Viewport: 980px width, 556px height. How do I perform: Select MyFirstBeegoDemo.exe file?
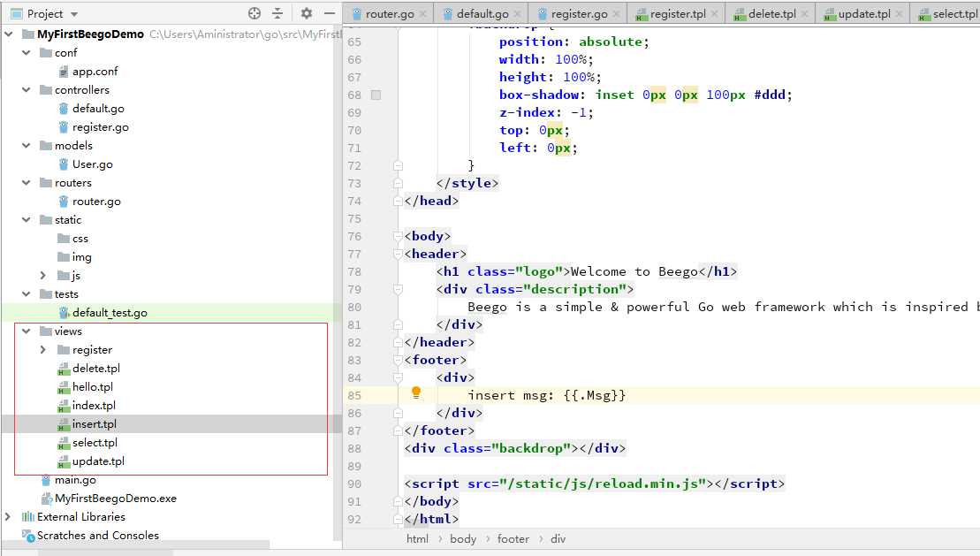[116, 499]
